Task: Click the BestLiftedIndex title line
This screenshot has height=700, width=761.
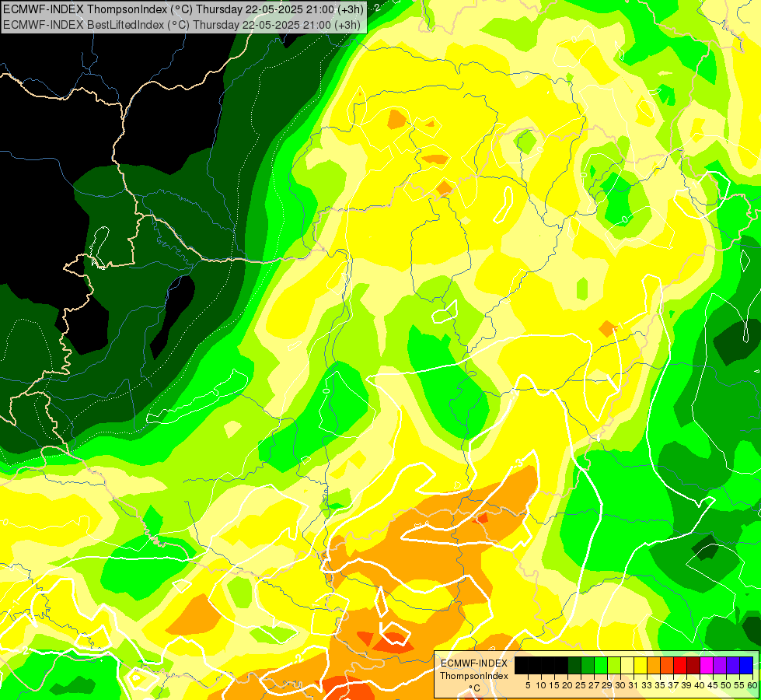Action: pos(182,25)
